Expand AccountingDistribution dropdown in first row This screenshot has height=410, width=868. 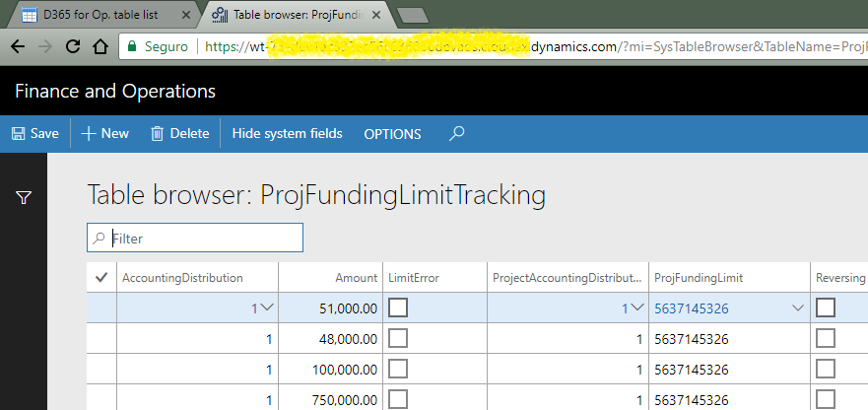[x=266, y=308]
